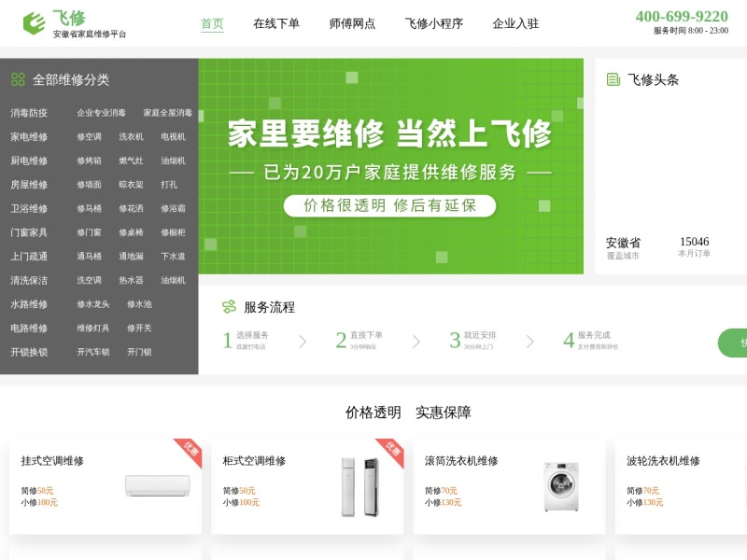Choose 修马桶 link

click(x=89, y=208)
